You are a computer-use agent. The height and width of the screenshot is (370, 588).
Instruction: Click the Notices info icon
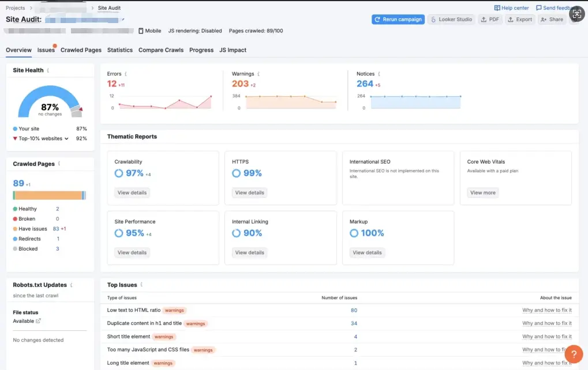click(x=379, y=74)
